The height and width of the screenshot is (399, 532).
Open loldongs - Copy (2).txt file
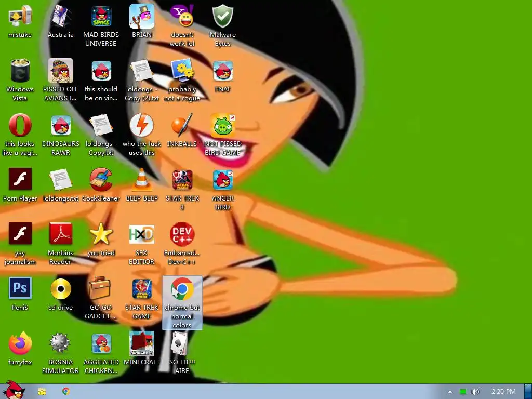[142, 71]
